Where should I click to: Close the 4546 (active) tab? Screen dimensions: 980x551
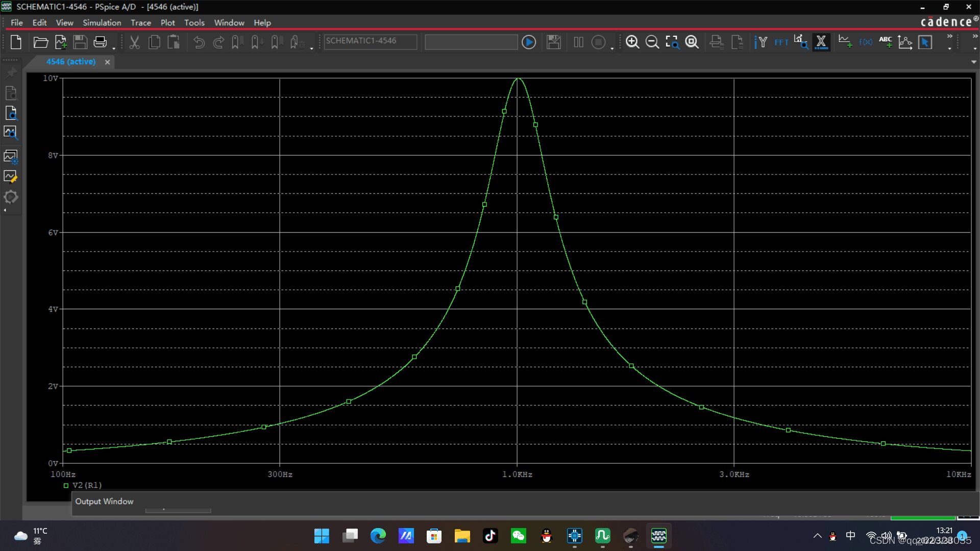(107, 62)
